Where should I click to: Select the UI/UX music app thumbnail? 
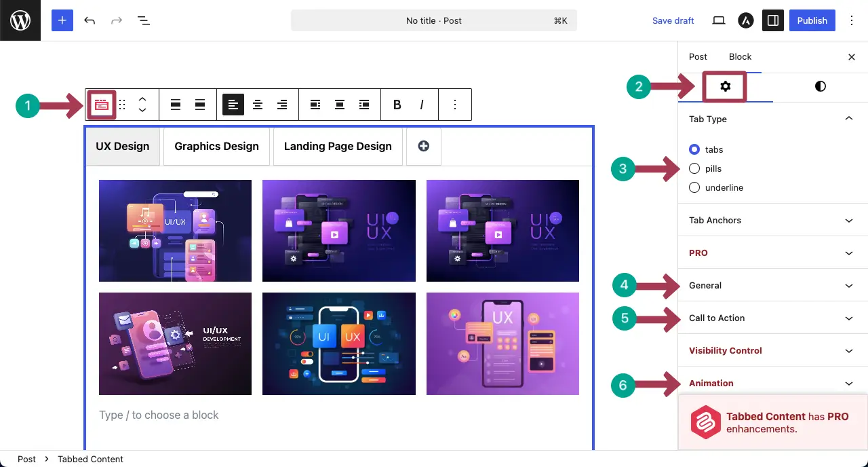(x=175, y=231)
